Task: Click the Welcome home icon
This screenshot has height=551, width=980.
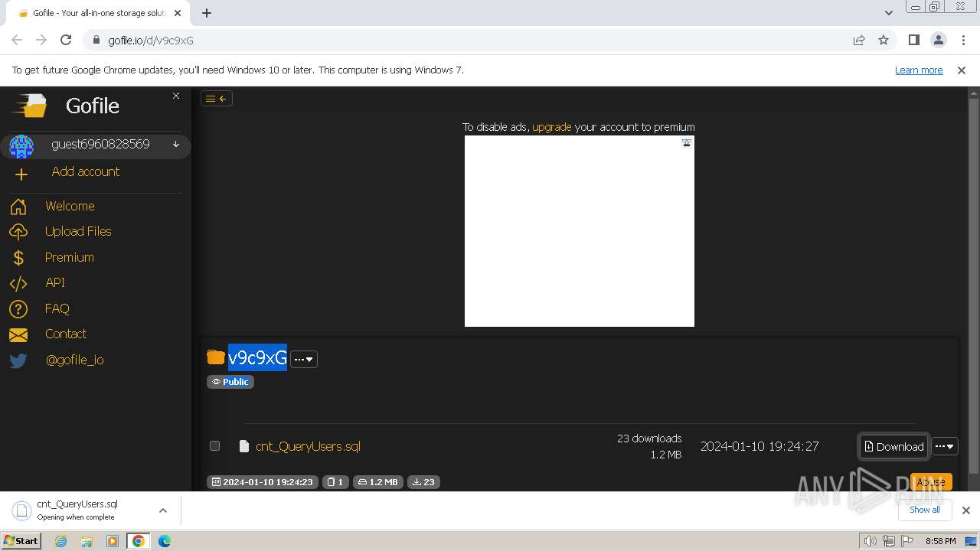Action: tap(18, 207)
